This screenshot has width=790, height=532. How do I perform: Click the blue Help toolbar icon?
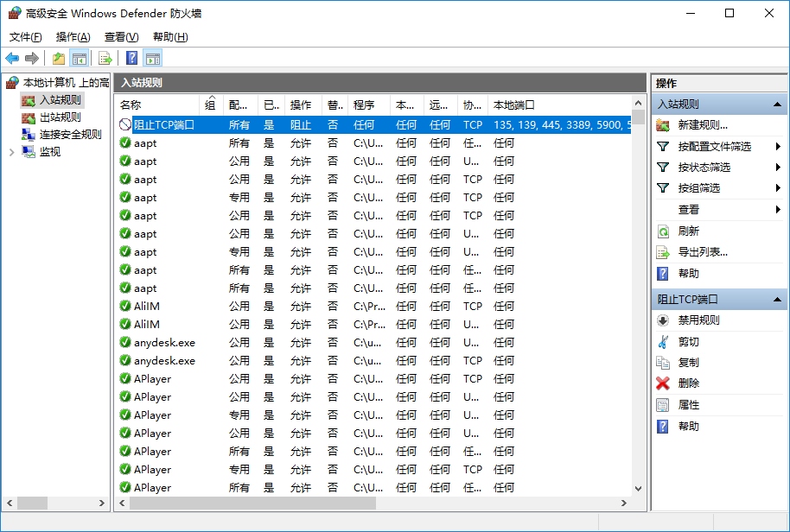pyautogui.click(x=131, y=59)
